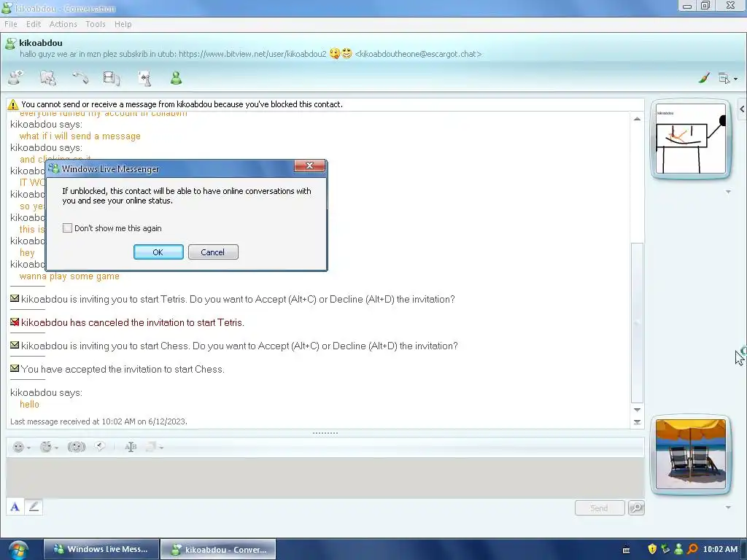Open the activities and games icon
This screenshot has width=747, height=560.
tap(144, 77)
